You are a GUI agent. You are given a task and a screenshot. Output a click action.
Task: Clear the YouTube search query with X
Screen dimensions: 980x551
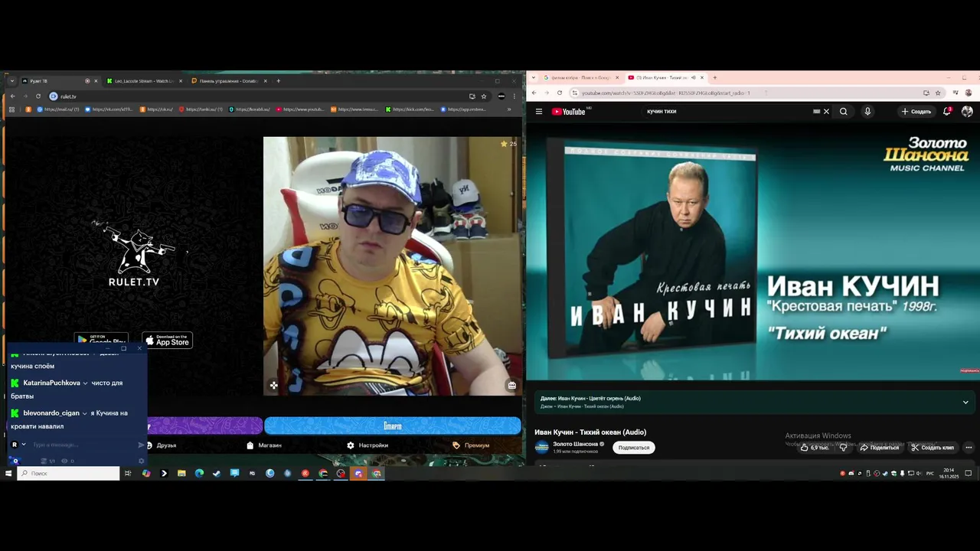tap(826, 112)
